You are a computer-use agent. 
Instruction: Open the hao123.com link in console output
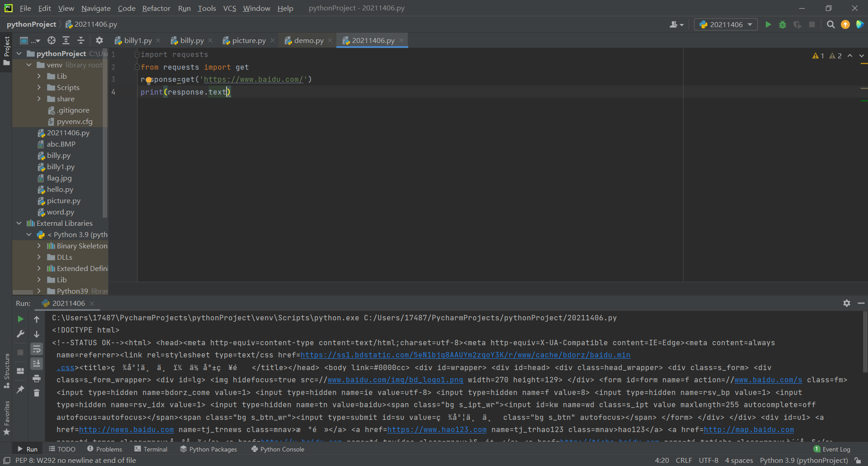click(x=437, y=429)
